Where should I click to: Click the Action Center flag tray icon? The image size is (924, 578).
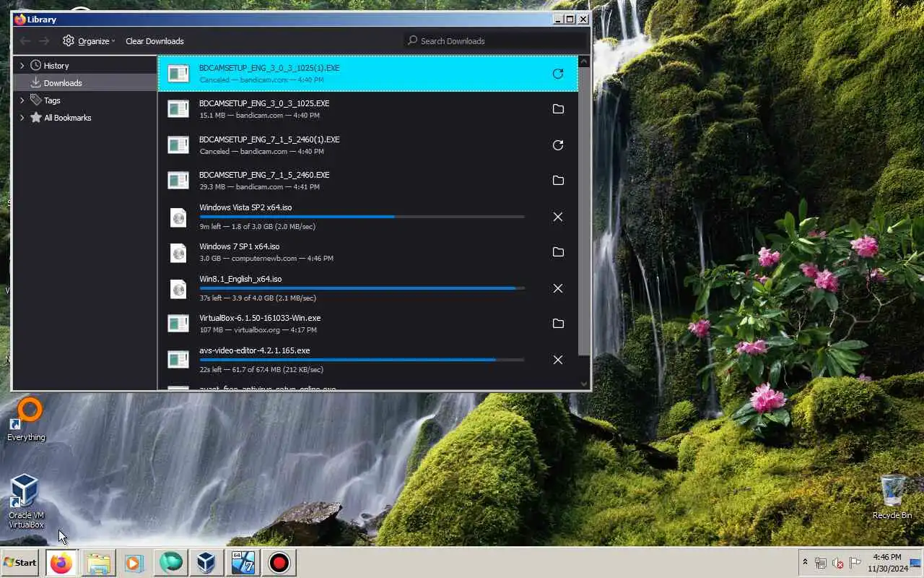pos(855,563)
